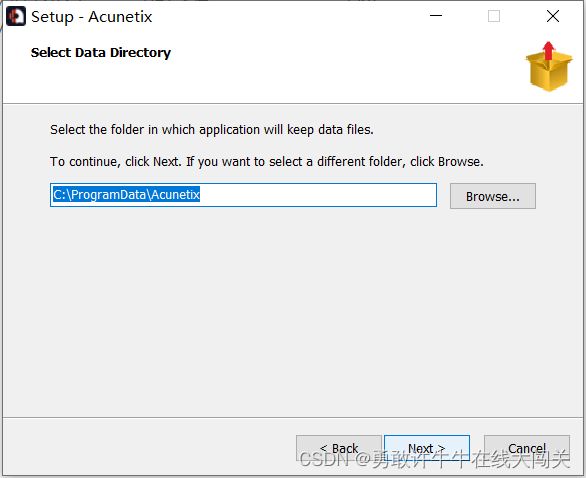Proceed with the Next button
This screenshot has width=586, height=478.
(427, 448)
